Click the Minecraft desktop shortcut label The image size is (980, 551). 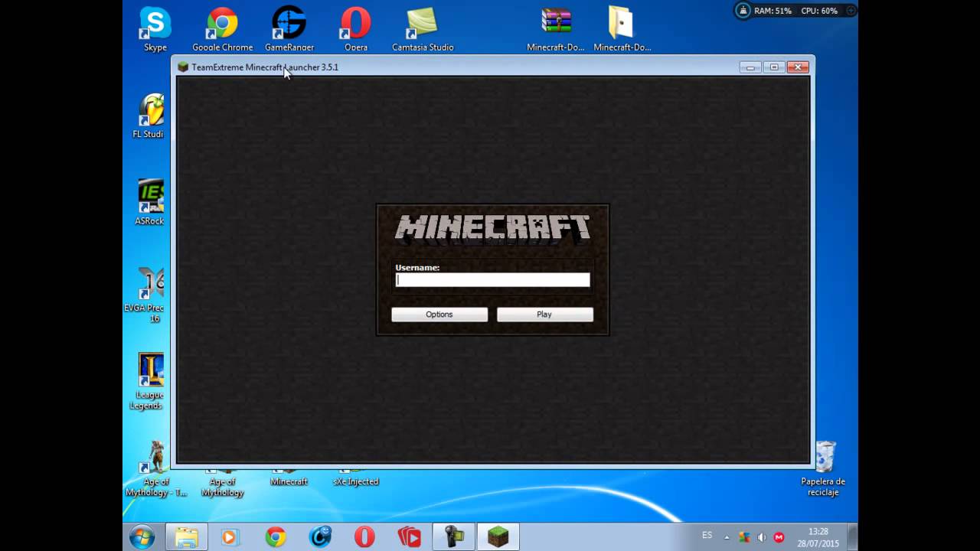(289, 481)
